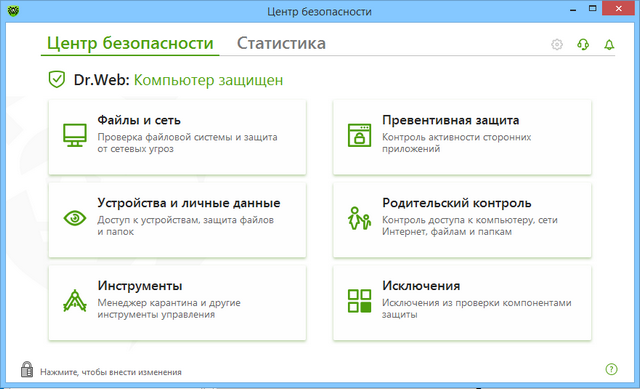The height and width of the screenshot is (389, 640).
Task: Select the Центр безопасности tab
Action: tap(130, 43)
